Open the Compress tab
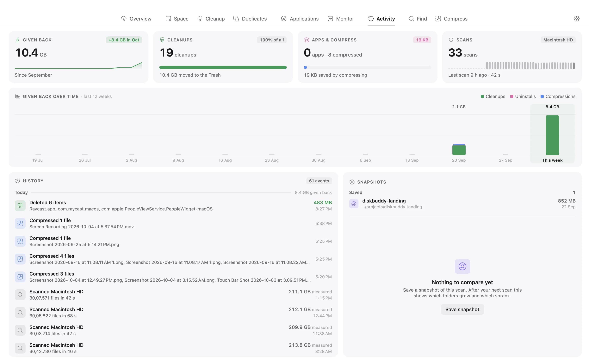This screenshot has height=364, width=589. click(451, 19)
